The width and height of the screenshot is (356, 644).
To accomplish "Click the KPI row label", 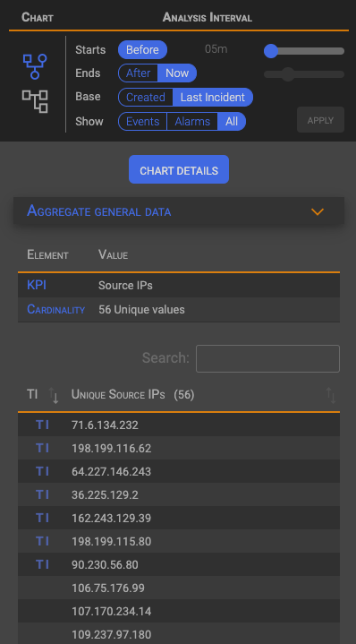I will (37, 285).
